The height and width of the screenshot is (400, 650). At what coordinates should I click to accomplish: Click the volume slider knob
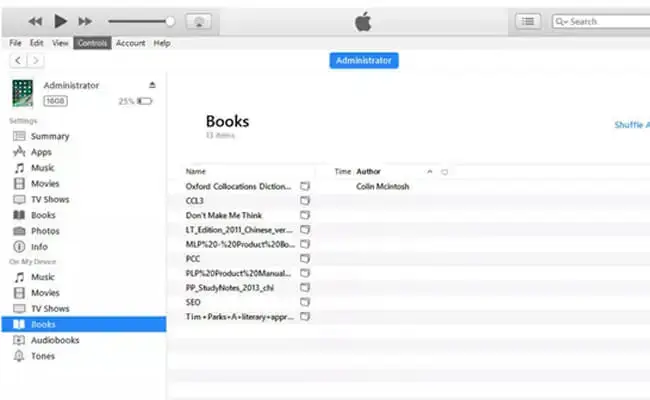[x=170, y=21]
